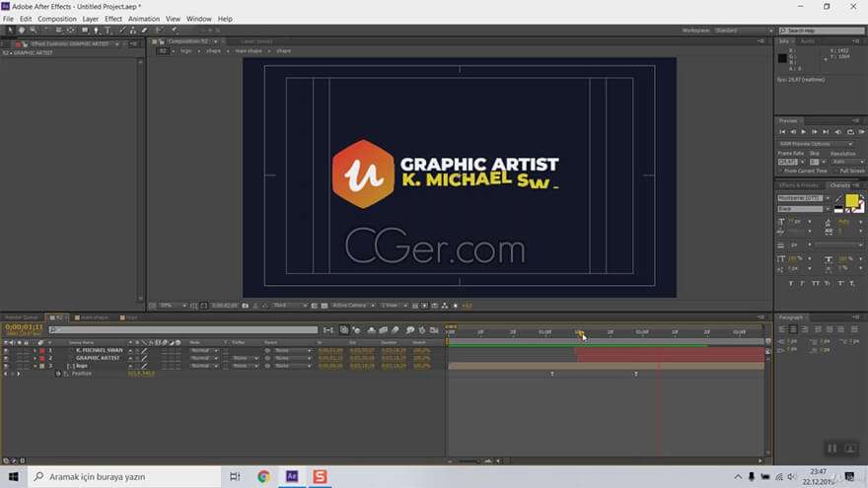The image size is (868, 488).
Task: Click the Windows taskbar search box
Action: tap(124, 476)
